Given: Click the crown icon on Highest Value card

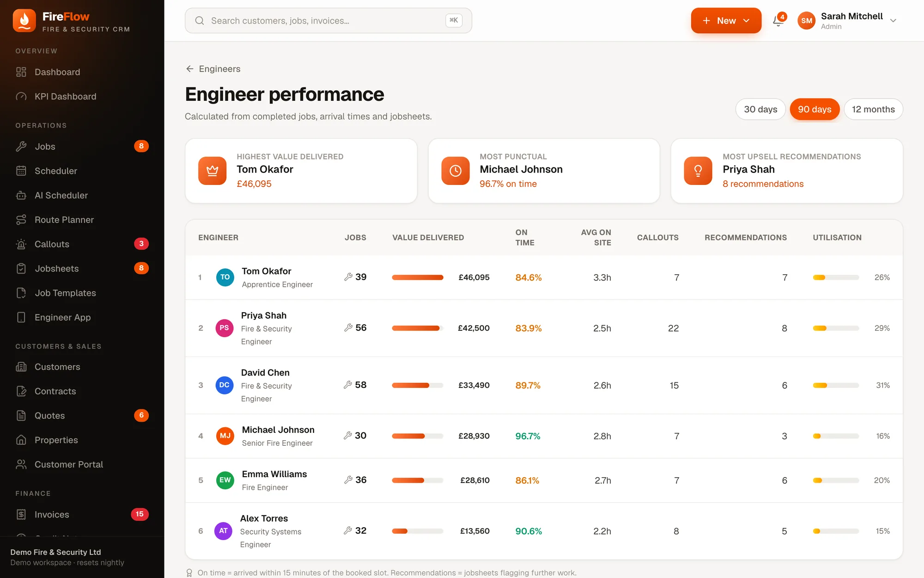Looking at the screenshot, I should coord(213,171).
